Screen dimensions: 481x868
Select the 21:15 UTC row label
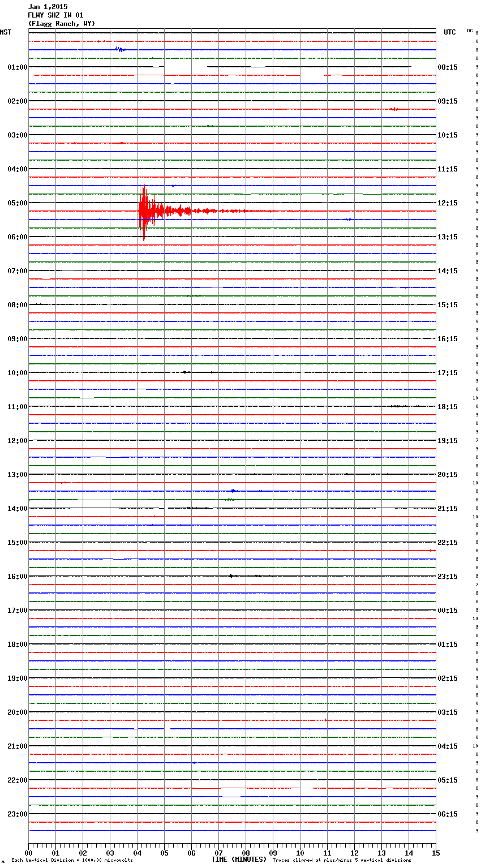[448, 509]
